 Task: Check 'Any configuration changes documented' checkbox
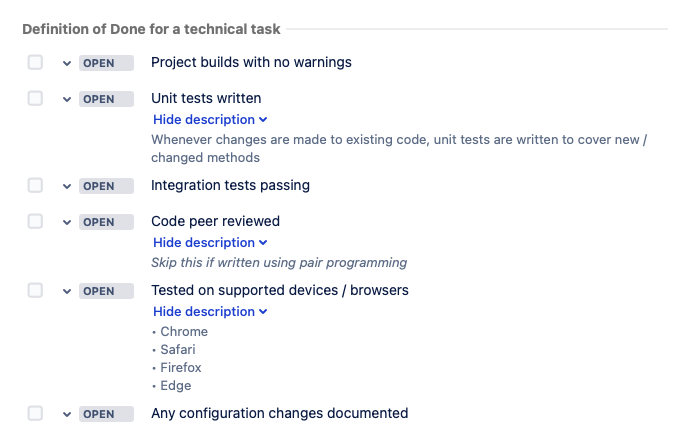click(x=35, y=413)
